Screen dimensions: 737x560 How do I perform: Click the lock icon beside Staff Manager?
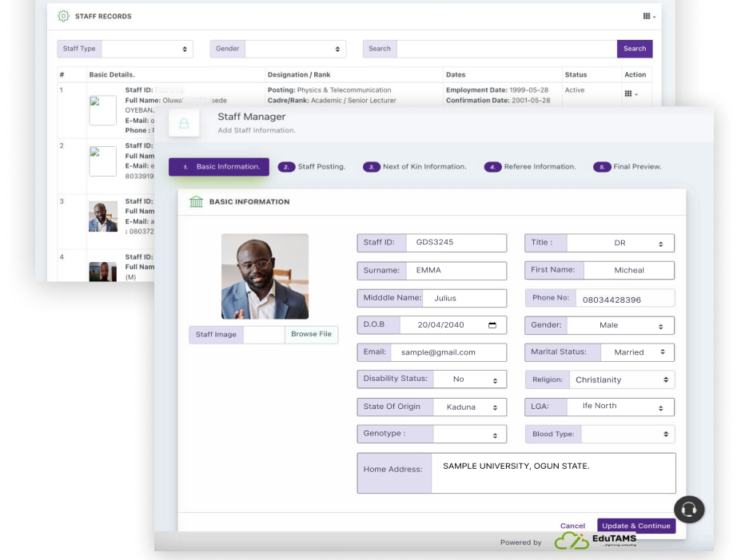(184, 123)
